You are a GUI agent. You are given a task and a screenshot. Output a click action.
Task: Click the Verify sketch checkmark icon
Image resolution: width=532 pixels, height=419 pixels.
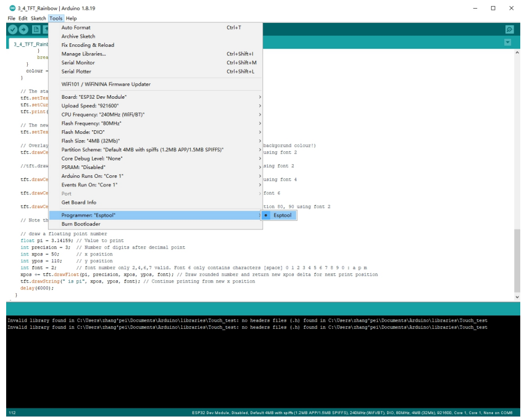[x=13, y=29]
